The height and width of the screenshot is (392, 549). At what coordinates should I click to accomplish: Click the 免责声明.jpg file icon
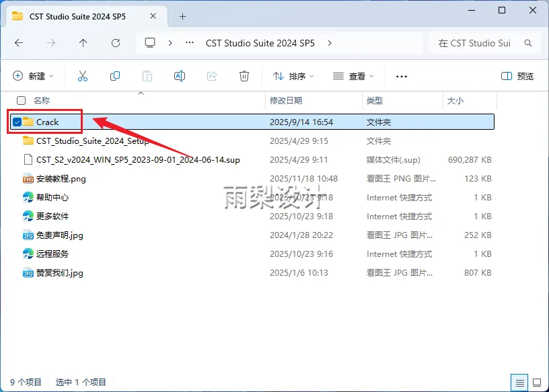click(28, 235)
